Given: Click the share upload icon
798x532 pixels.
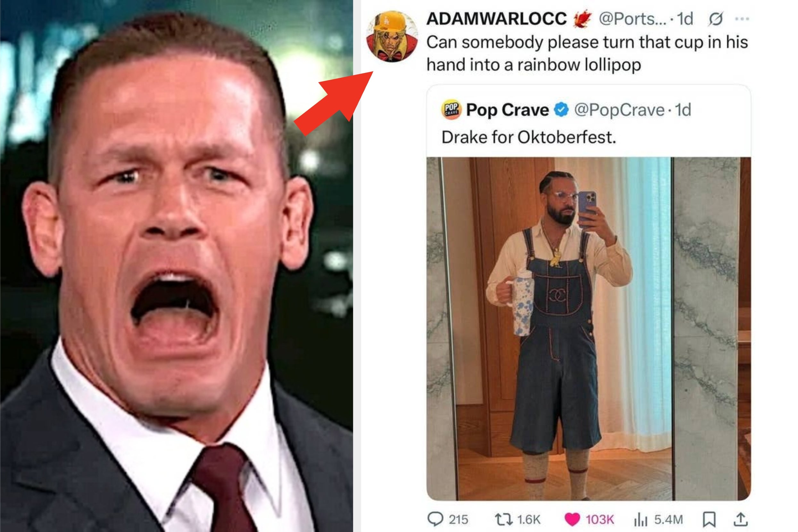Looking at the screenshot, I should pos(741,519).
